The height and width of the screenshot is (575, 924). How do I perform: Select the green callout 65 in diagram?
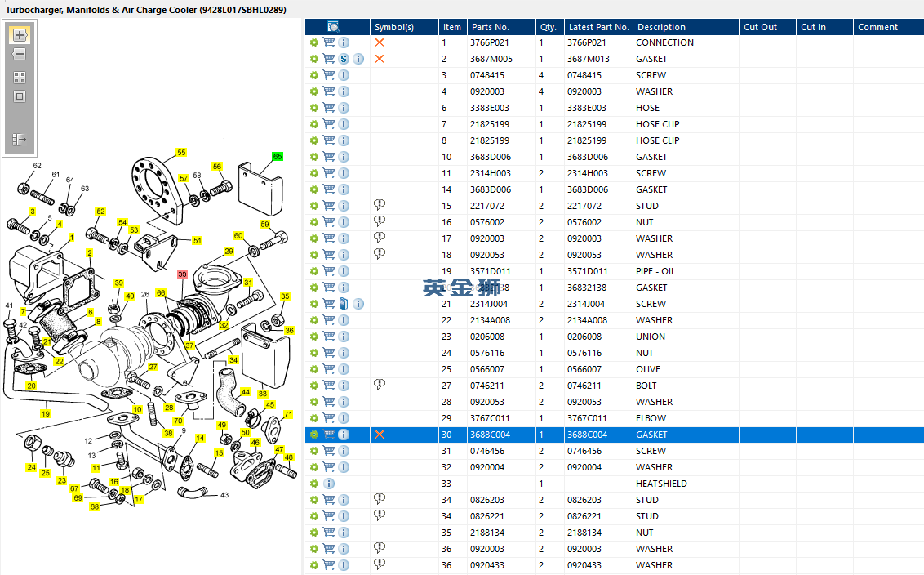pyautogui.click(x=278, y=156)
